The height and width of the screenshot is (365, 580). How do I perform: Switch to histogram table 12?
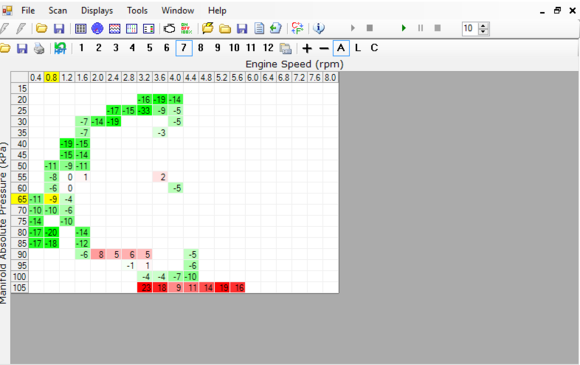(268, 48)
